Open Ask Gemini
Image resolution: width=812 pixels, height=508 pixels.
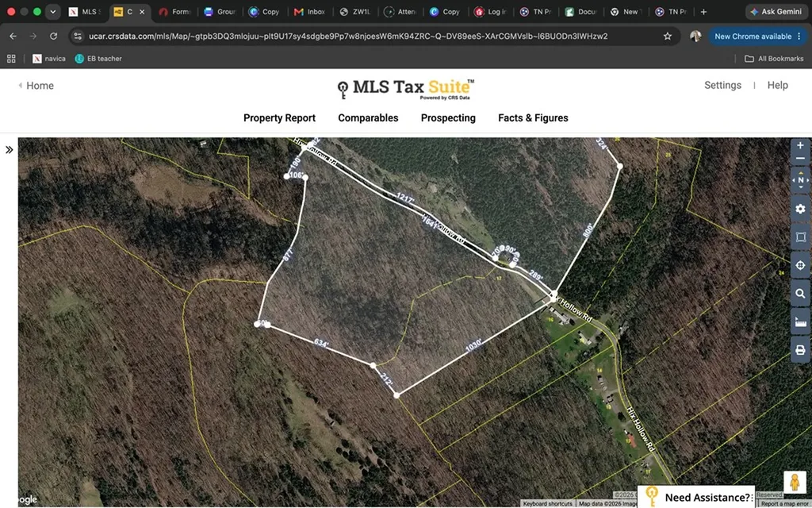pos(776,11)
